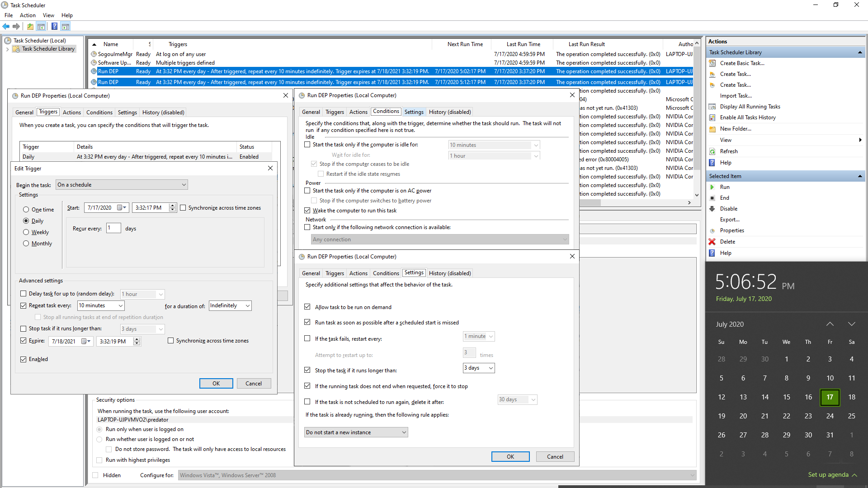
Task: Click the Enable All Tasks History icon
Action: click(712, 117)
